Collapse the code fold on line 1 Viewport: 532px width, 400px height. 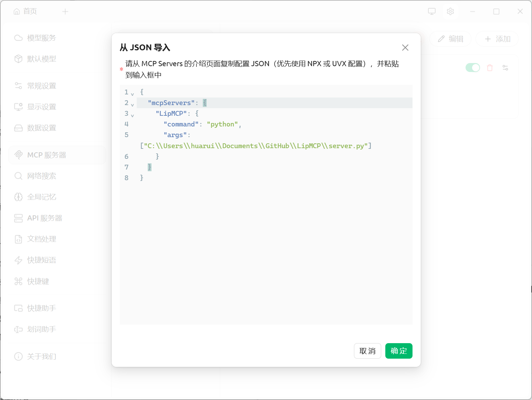click(132, 94)
